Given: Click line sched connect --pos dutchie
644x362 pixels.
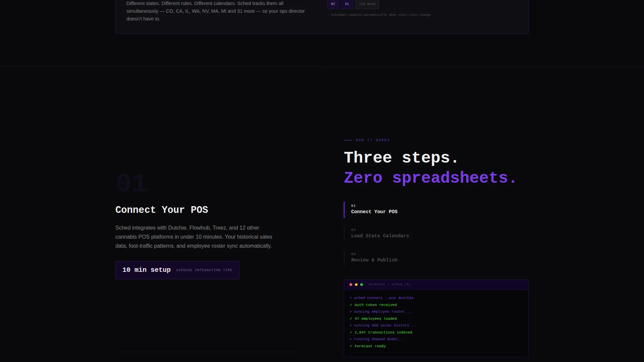Looking at the screenshot, I should 381,298.
